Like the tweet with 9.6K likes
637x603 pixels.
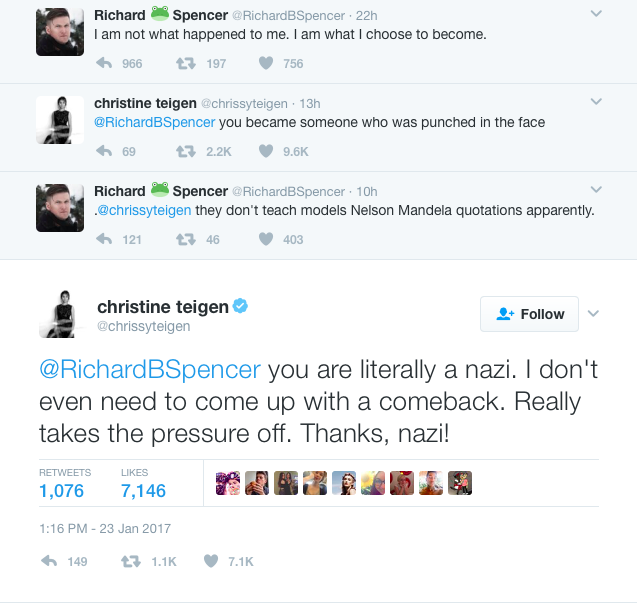pos(266,152)
